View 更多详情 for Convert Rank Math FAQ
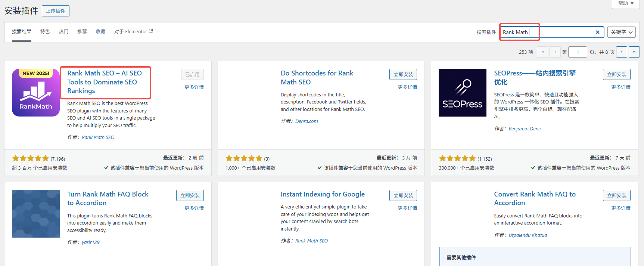644x266 pixels. click(620, 208)
